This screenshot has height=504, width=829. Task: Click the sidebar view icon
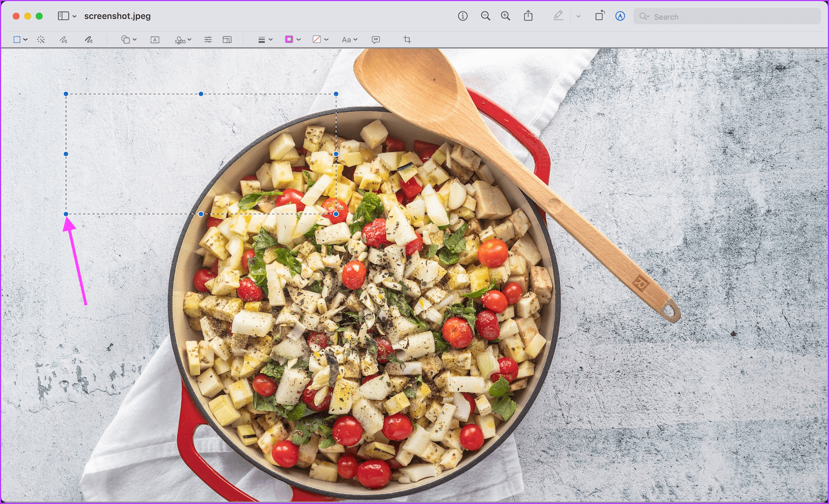(x=64, y=16)
